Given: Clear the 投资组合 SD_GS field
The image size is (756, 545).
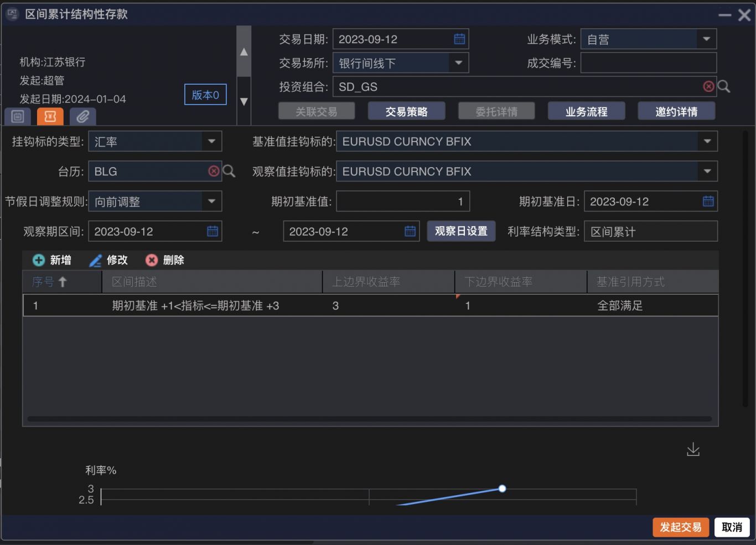Looking at the screenshot, I should [x=708, y=86].
